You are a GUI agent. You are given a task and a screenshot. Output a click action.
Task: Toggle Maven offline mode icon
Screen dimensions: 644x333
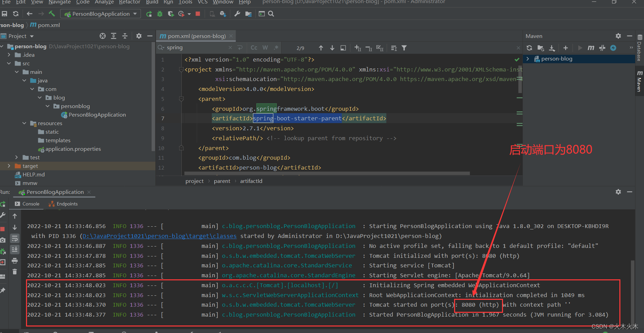click(x=602, y=48)
